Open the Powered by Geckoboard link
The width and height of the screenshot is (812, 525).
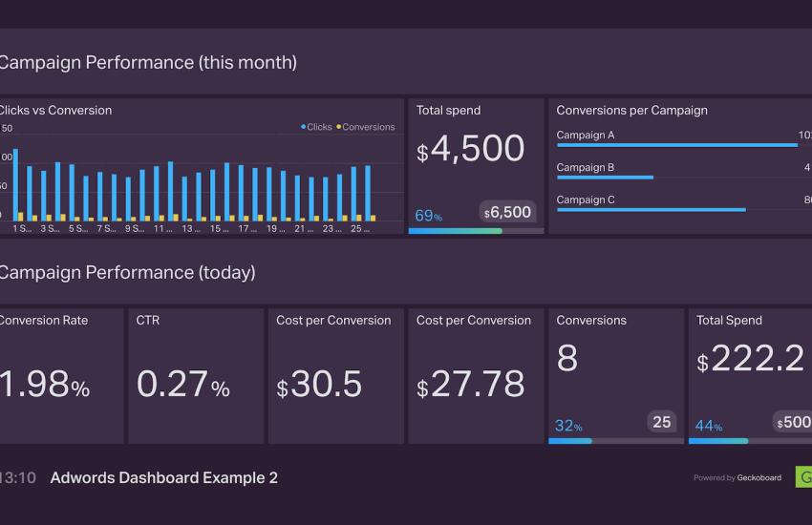point(737,477)
